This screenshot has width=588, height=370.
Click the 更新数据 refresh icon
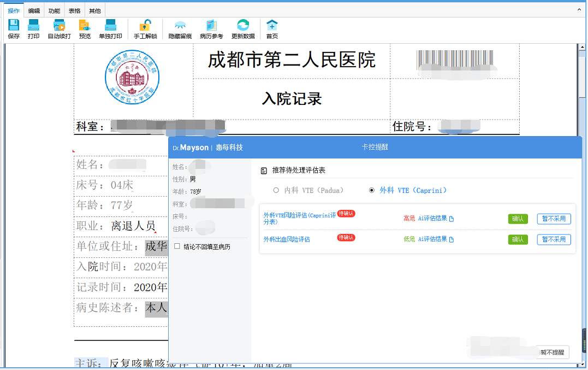243,25
